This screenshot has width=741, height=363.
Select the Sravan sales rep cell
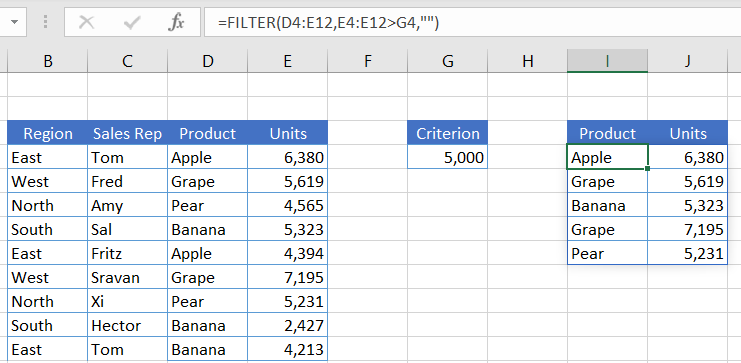(x=128, y=277)
